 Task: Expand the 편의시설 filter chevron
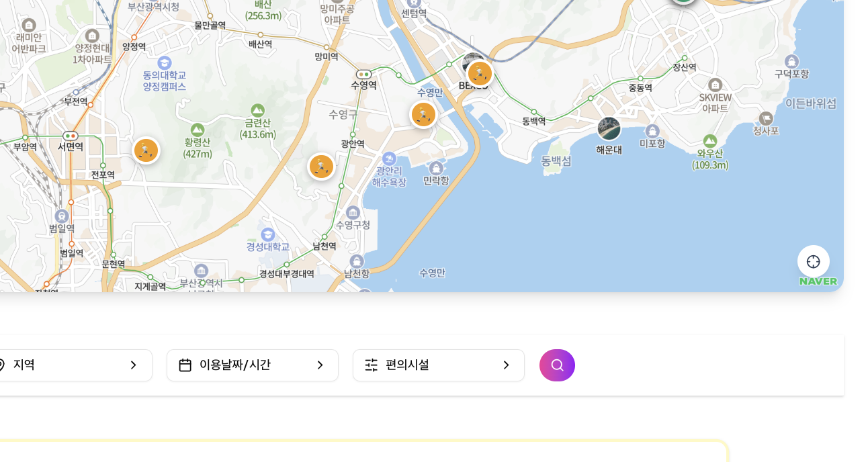click(x=506, y=365)
